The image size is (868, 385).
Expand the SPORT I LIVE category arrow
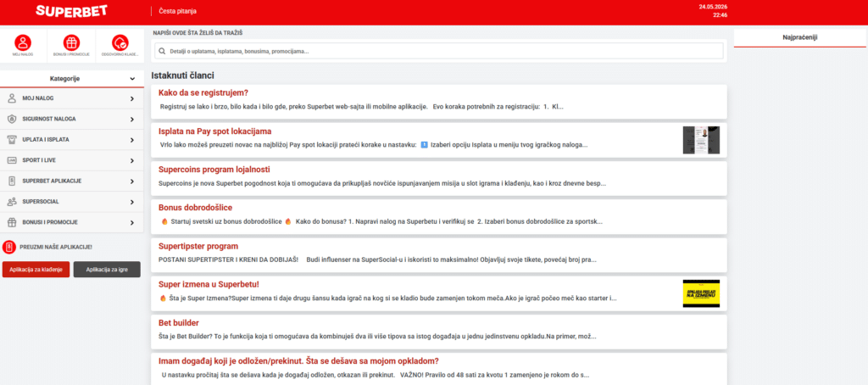pos(132,160)
